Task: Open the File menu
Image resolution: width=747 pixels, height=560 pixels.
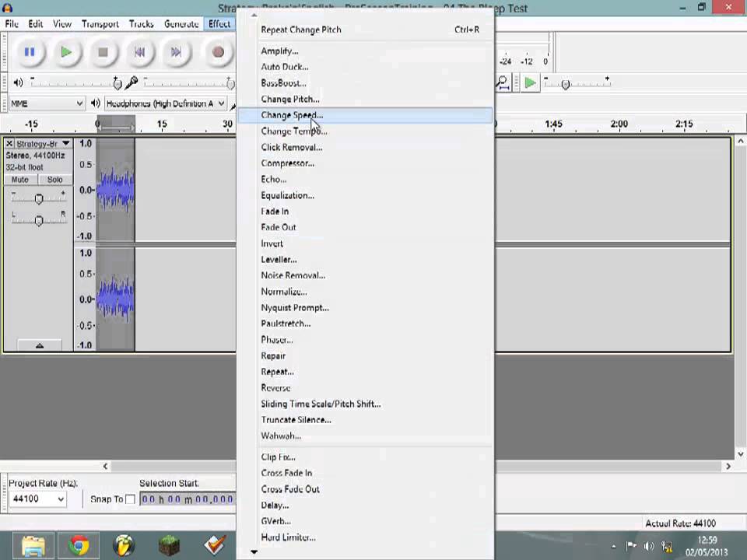Action: pyautogui.click(x=12, y=24)
